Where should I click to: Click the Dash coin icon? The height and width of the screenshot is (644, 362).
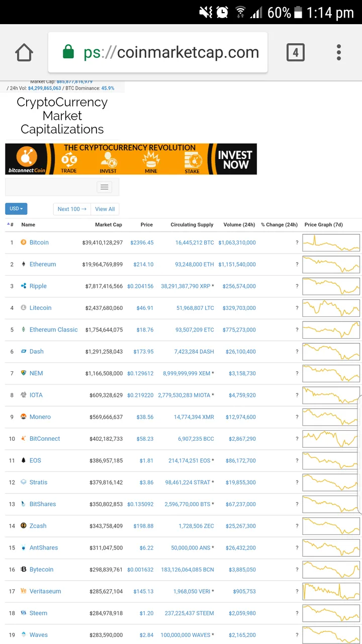click(23, 351)
